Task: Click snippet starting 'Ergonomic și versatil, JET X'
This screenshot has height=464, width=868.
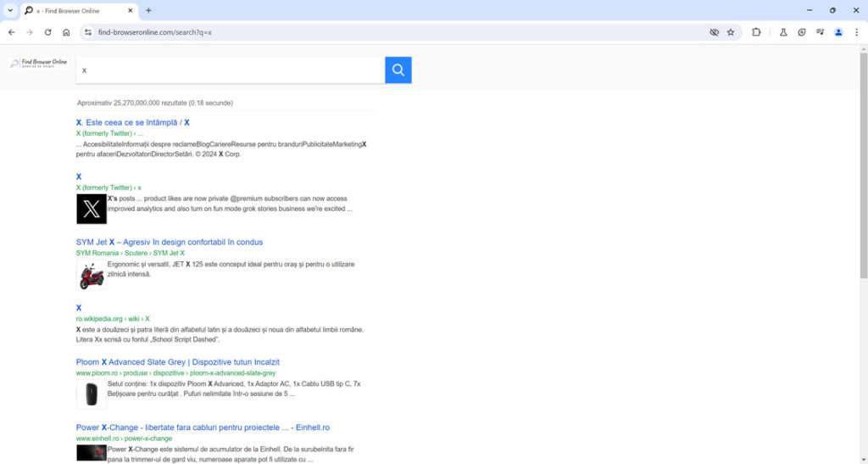Action: [231, 269]
